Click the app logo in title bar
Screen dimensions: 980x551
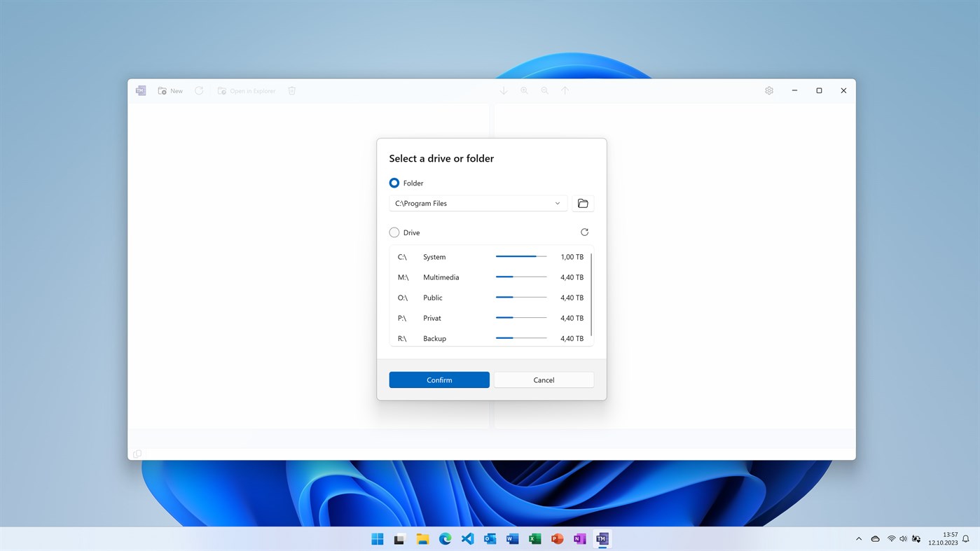141,91
